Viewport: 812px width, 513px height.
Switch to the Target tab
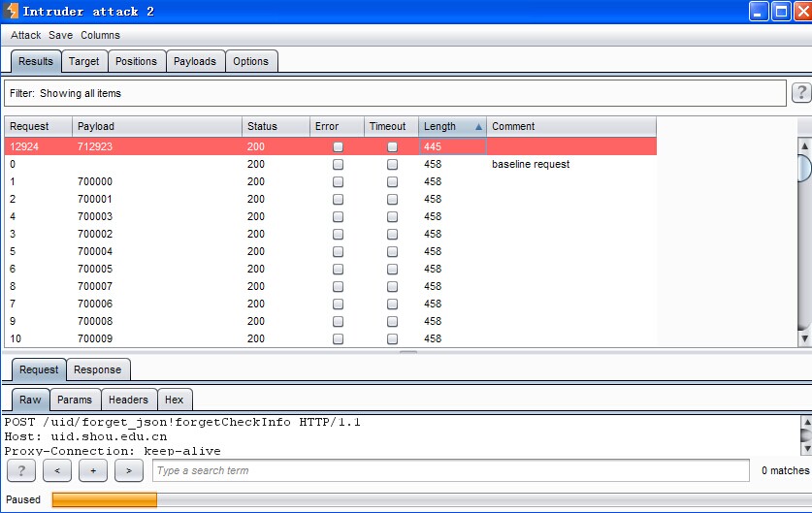[83, 61]
